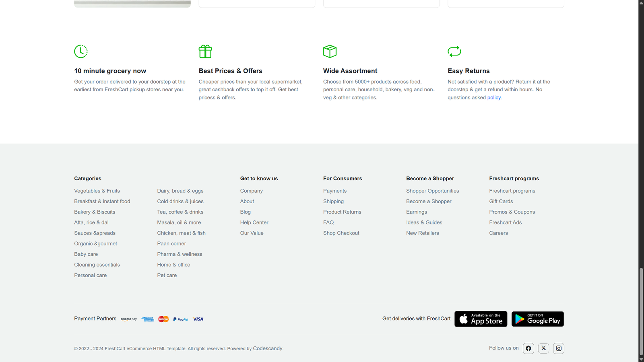Click the page vertical scrollbar thumb
Screen dimensions: 644x362
tap(641, 312)
